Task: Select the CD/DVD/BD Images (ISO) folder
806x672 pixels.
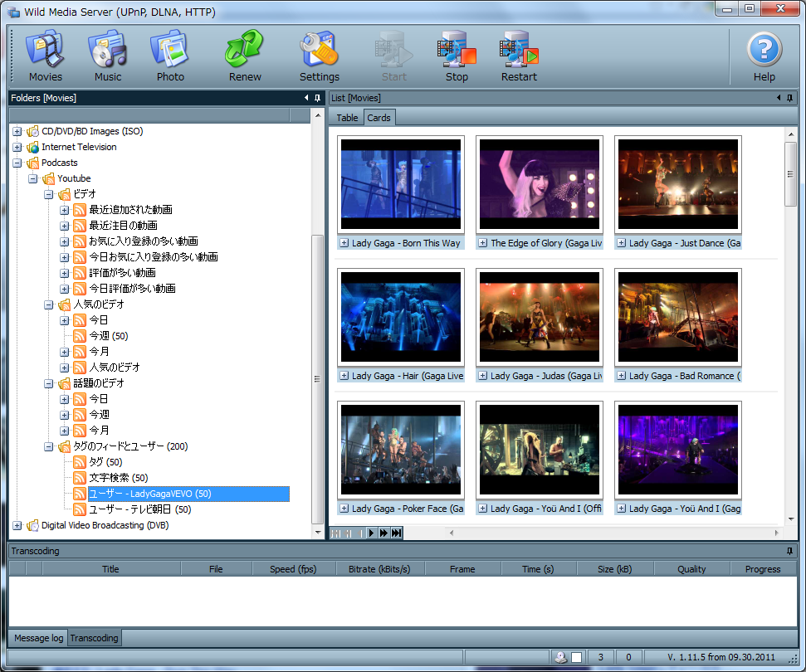Action: [92, 131]
